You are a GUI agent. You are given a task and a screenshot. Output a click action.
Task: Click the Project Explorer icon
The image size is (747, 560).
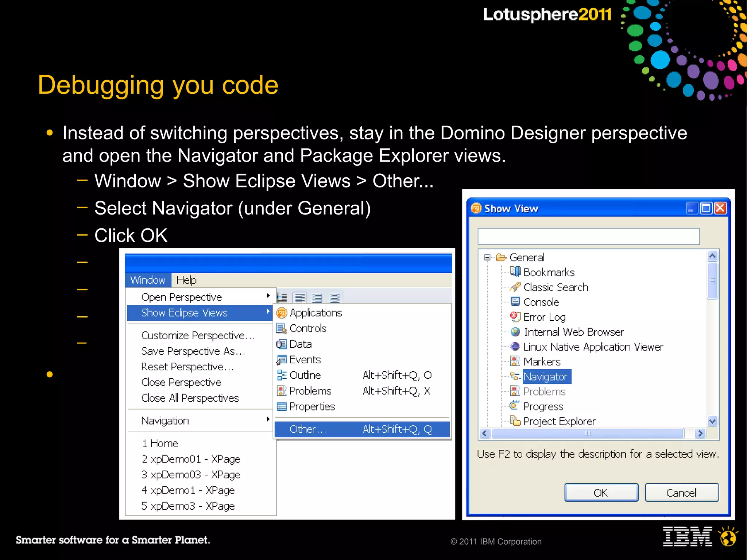coord(515,421)
